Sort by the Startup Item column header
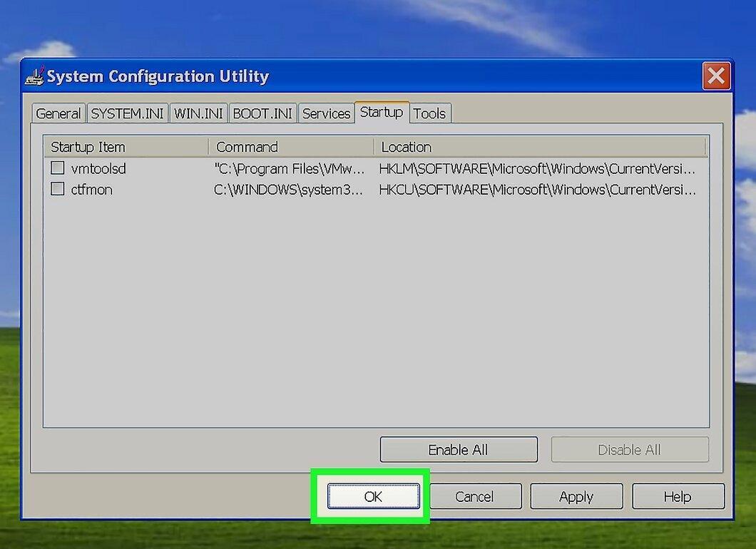This screenshot has width=756, height=549. pyautogui.click(x=126, y=147)
